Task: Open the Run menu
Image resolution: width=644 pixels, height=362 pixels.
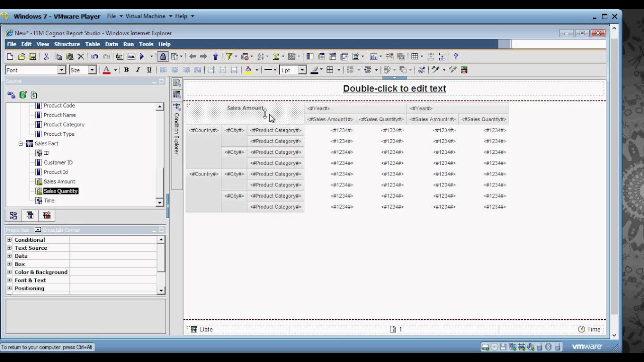Action: pos(128,44)
